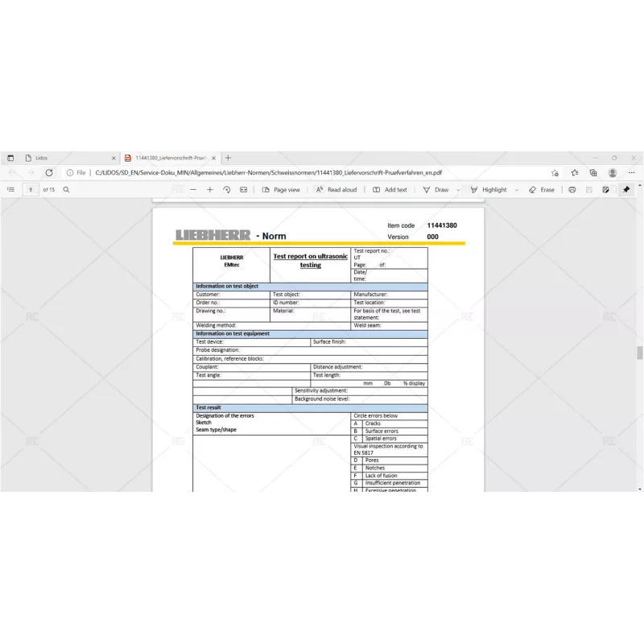Activate the Erase tool
The image size is (644, 644).
542,189
